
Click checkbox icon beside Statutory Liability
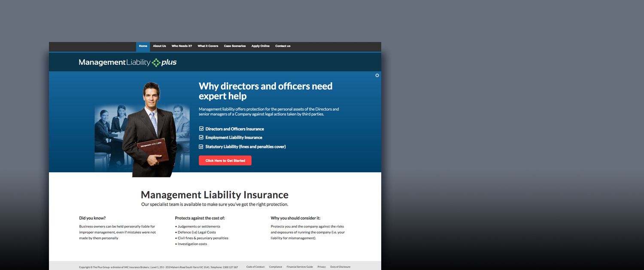click(x=201, y=147)
